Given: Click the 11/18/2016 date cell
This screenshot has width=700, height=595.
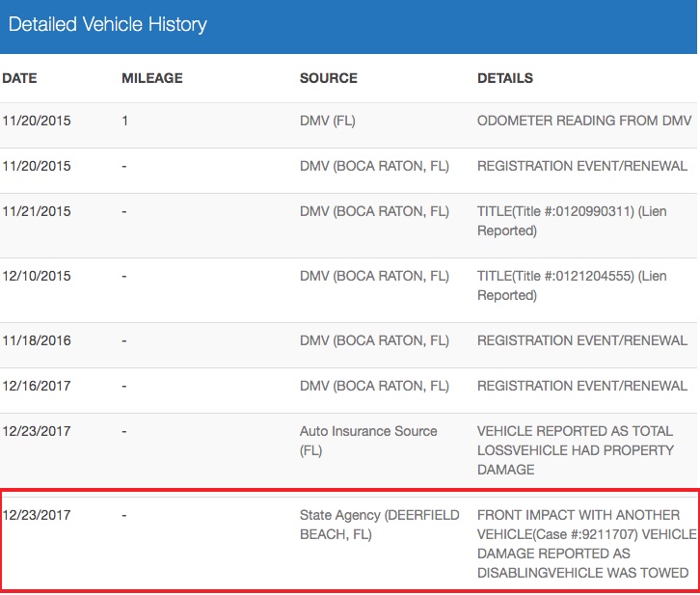Looking at the screenshot, I should click(x=37, y=340).
